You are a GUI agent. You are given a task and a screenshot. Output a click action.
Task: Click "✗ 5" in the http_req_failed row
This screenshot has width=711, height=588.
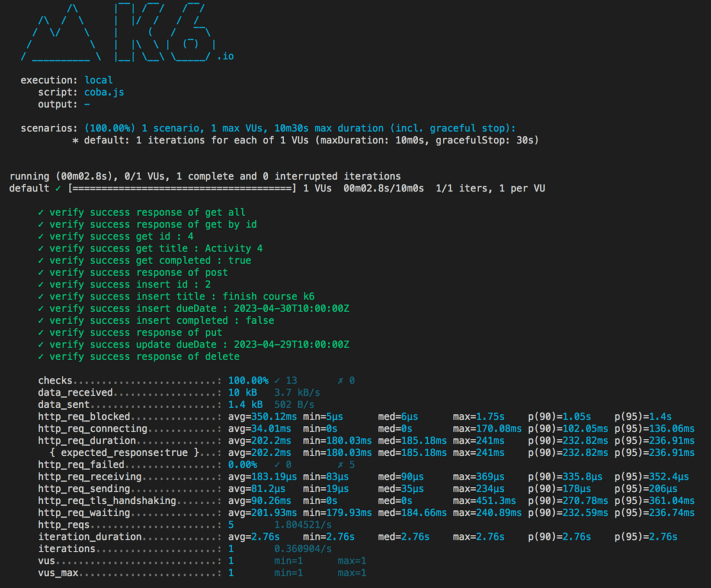[x=347, y=465]
